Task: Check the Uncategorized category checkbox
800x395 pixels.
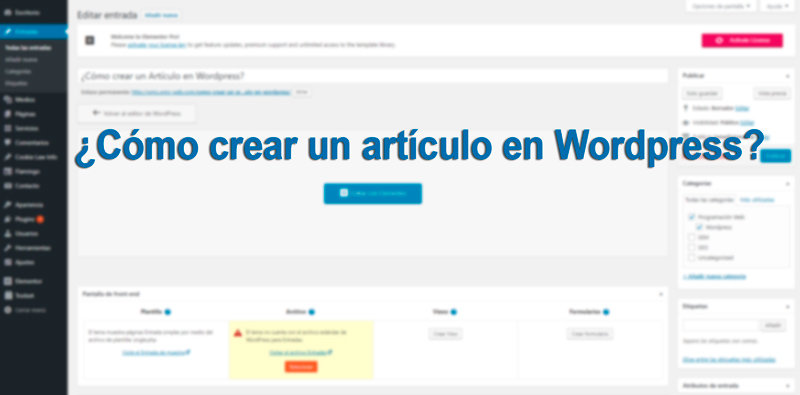Action: click(692, 258)
